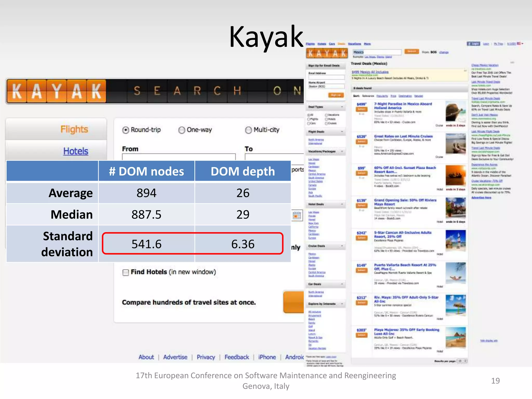Open the Playa Mujeres beach huts photo
Image resolution: width=532 pixels, height=399 pixels.
[456, 337]
